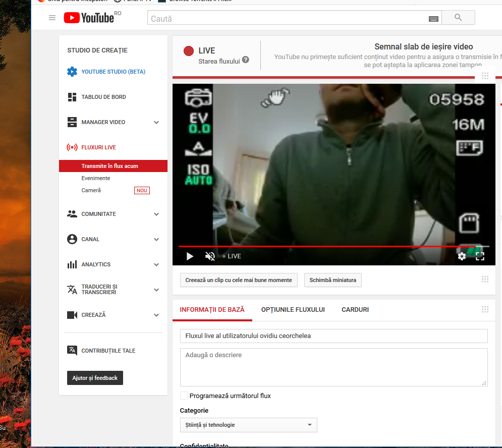Click the Manager video icon
The height and width of the screenshot is (448, 502).
(72, 122)
